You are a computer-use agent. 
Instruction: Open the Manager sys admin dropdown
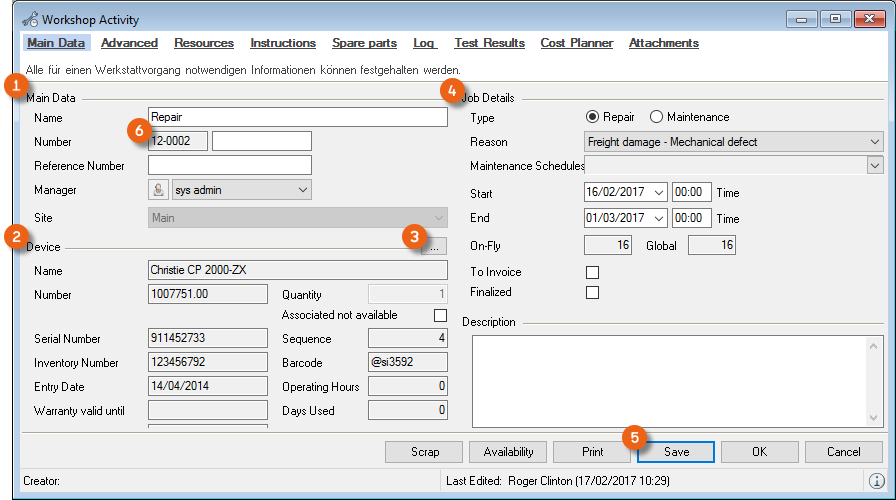pyautogui.click(x=302, y=190)
